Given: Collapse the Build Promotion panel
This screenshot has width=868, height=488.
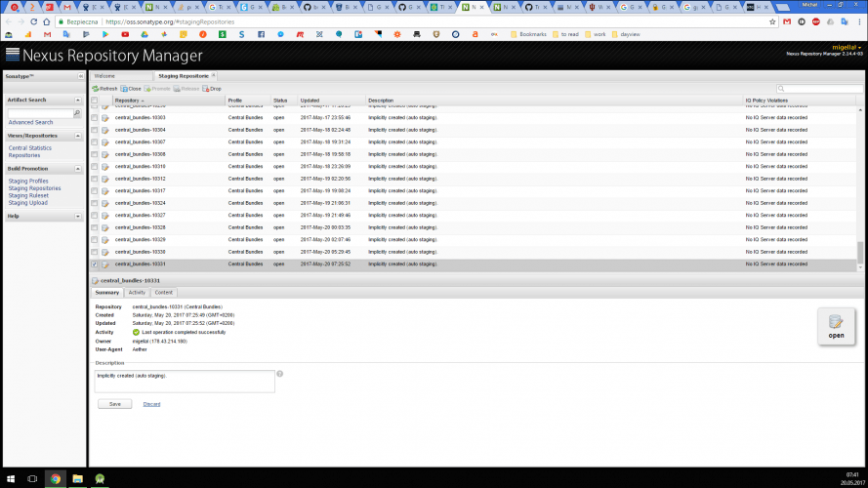Looking at the screenshot, I should [78, 169].
